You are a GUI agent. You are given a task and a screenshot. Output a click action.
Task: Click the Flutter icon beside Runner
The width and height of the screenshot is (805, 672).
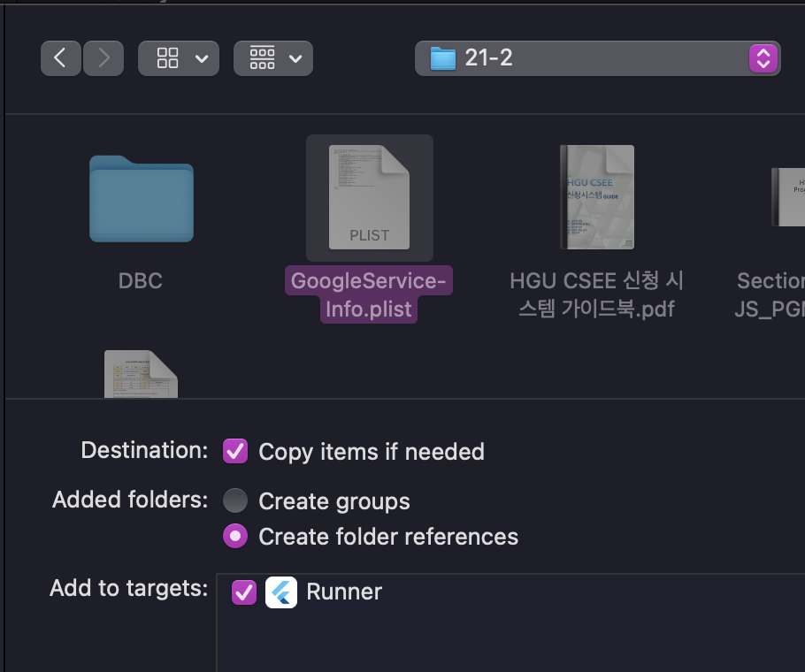point(281,592)
